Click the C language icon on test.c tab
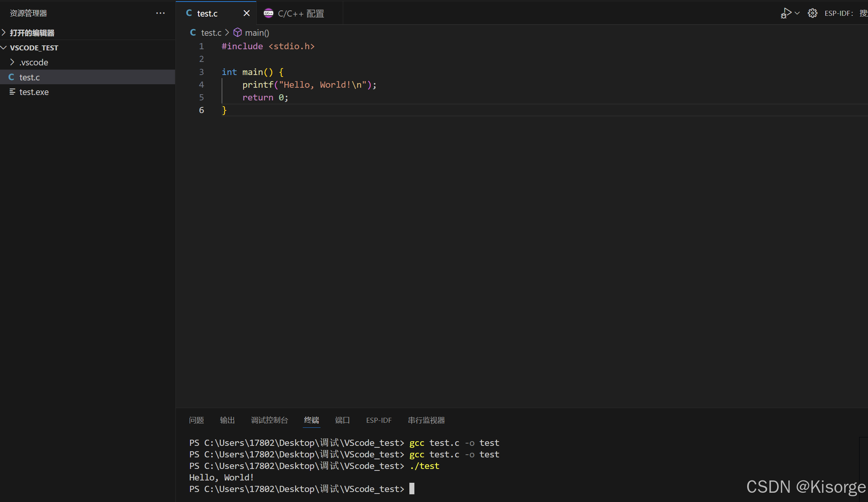 (x=189, y=13)
